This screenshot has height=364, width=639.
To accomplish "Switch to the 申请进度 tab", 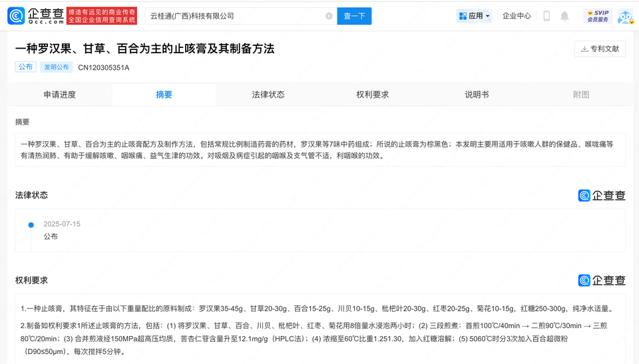I will click(x=60, y=94).
